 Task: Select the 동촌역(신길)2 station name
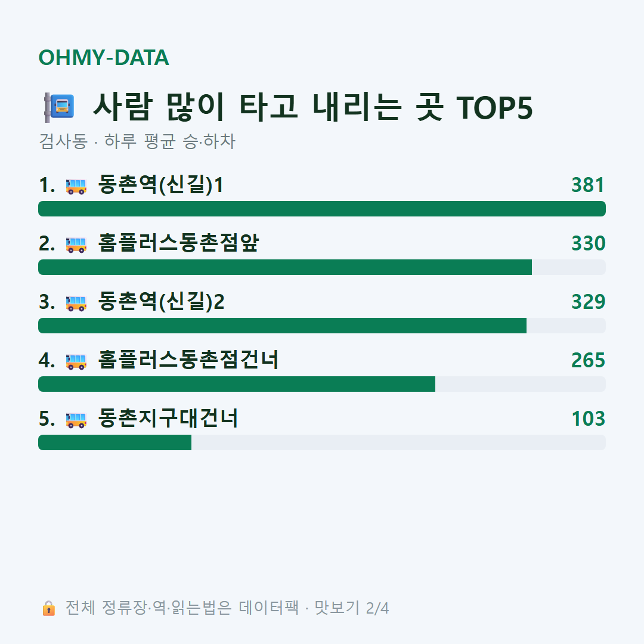tap(162, 302)
